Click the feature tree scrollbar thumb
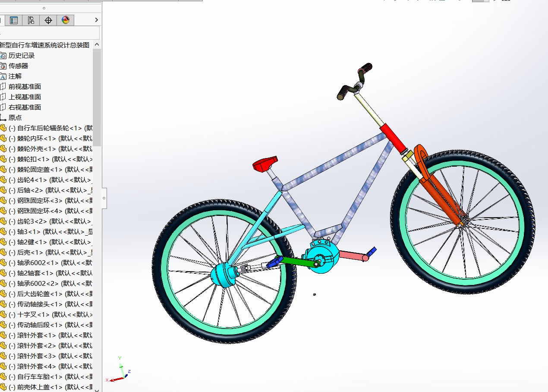 pos(97,97)
